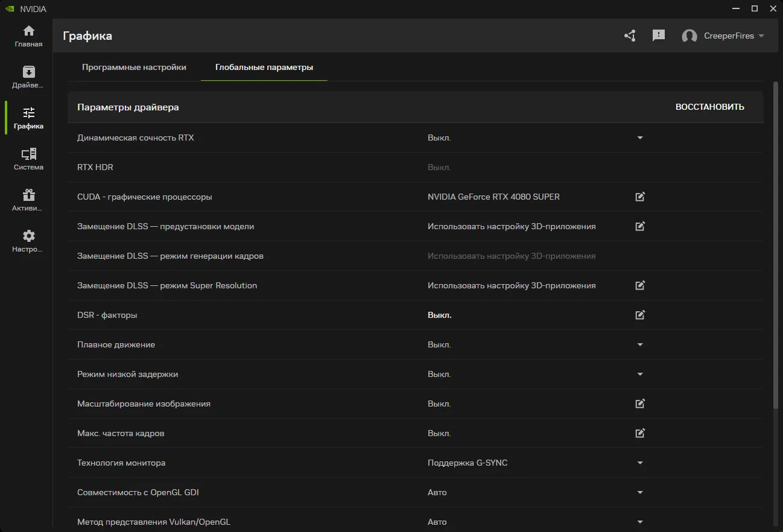
Task: Open the gift rewards sidebar icon
Action: click(28, 200)
